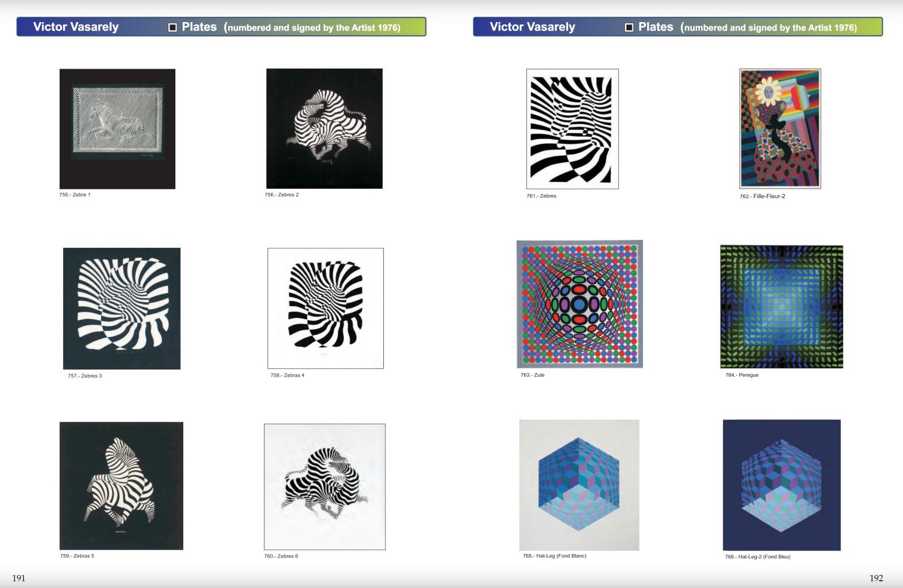Select the caption text "758.- Zebras 4"

tap(288, 375)
